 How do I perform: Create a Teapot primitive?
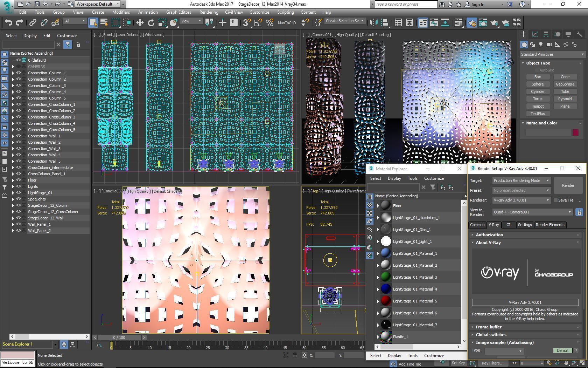(538, 106)
